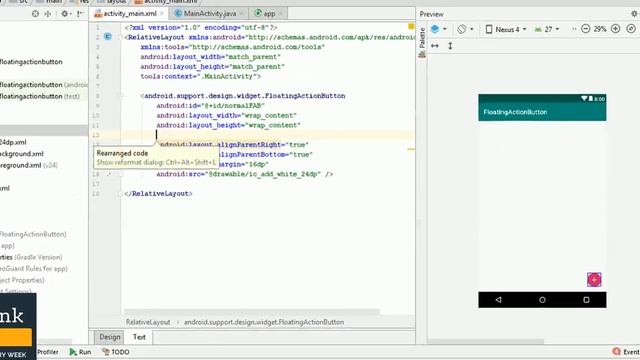The height and width of the screenshot is (360, 640).
Task: Select floatingactionbutton (test) package in tree
Action: click(x=40, y=96)
